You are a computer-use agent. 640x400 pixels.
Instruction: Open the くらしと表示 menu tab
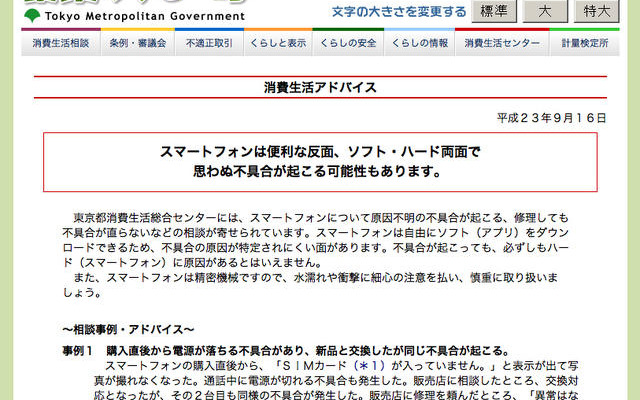[278, 43]
